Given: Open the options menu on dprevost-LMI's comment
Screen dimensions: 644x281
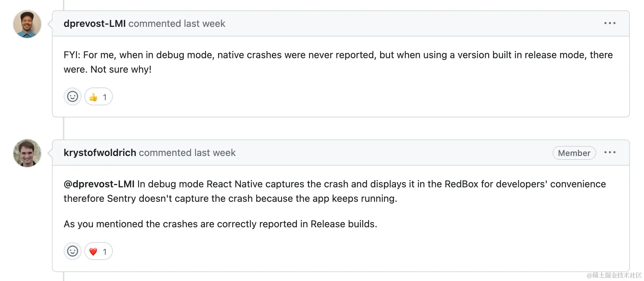Looking at the screenshot, I should (610, 23).
